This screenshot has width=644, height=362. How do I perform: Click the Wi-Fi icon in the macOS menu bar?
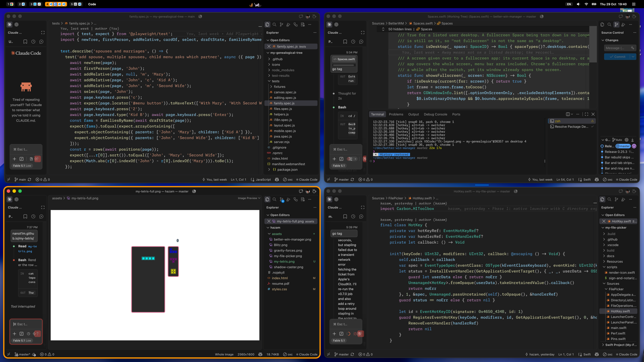pos(586,4)
